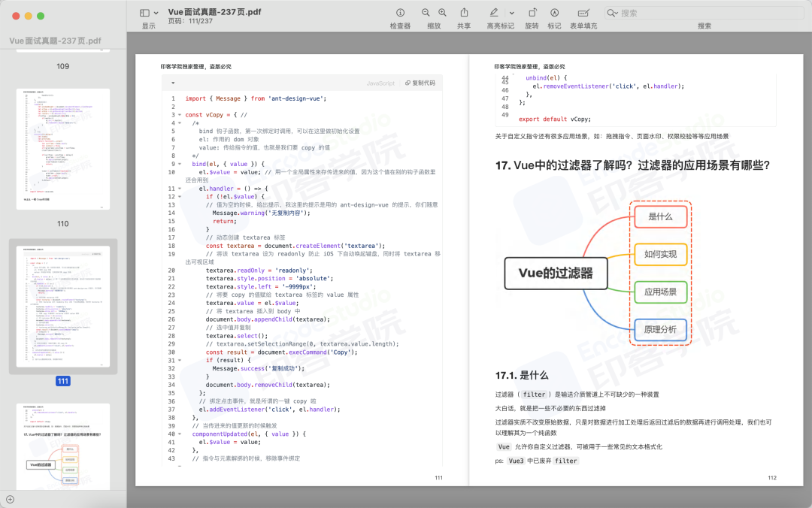Image resolution: width=812 pixels, height=508 pixels.
Task: Copy code with 复制代码 button
Action: pos(420,83)
